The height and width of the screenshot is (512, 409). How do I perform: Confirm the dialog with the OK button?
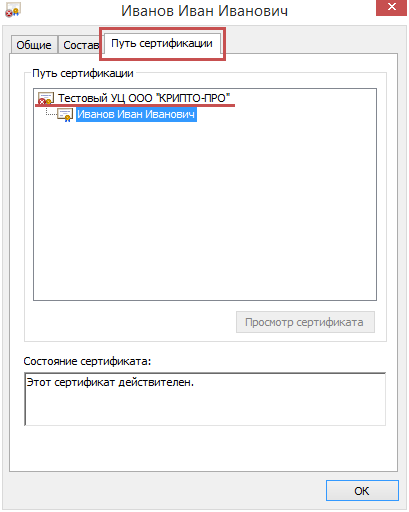click(362, 491)
